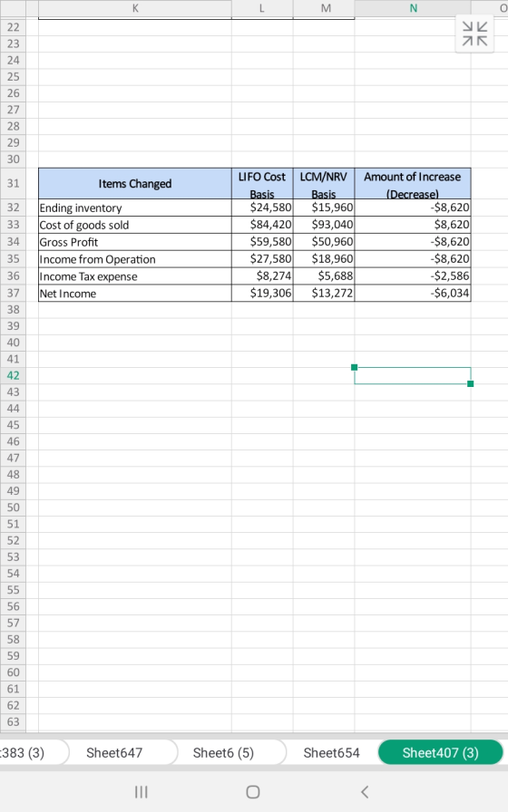Select the $84,420 cell
Screen dimensions: 508x812
click(x=262, y=225)
